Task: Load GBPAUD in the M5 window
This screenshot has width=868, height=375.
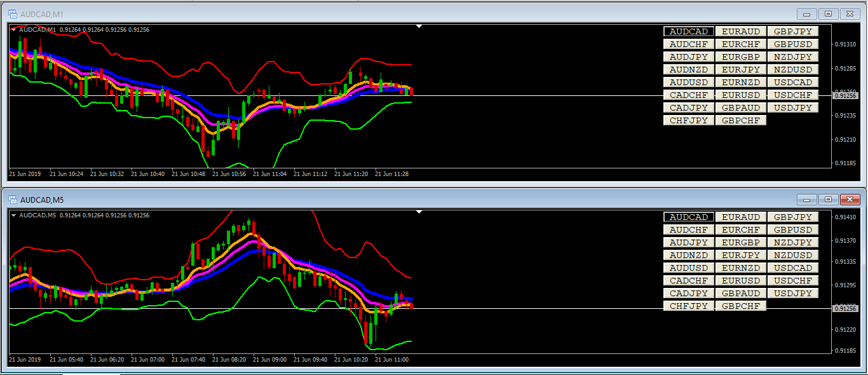Action: [x=741, y=293]
